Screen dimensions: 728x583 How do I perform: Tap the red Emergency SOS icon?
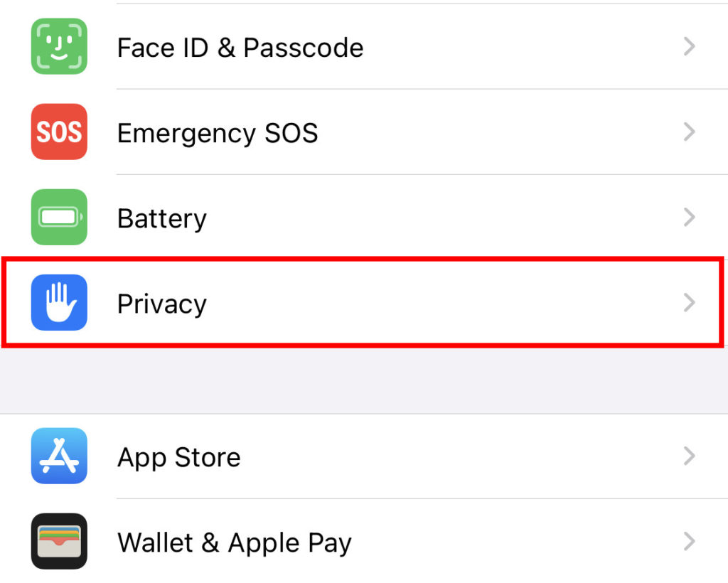pyautogui.click(x=59, y=132)
